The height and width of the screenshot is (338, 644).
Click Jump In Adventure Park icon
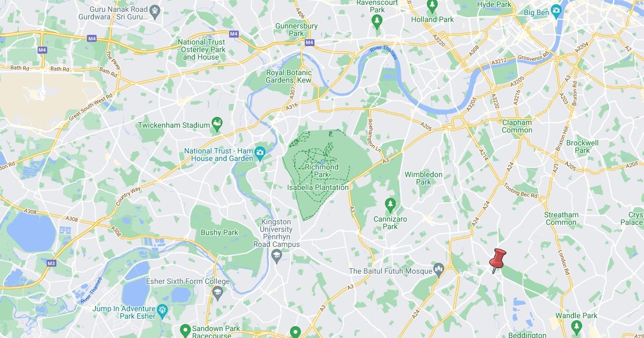[x=163, y=310]
